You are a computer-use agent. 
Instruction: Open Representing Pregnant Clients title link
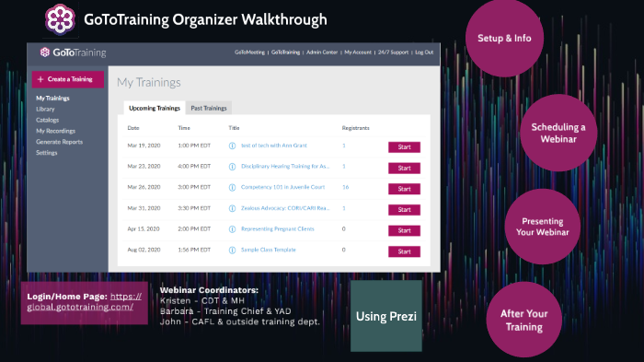coord(278,229)
